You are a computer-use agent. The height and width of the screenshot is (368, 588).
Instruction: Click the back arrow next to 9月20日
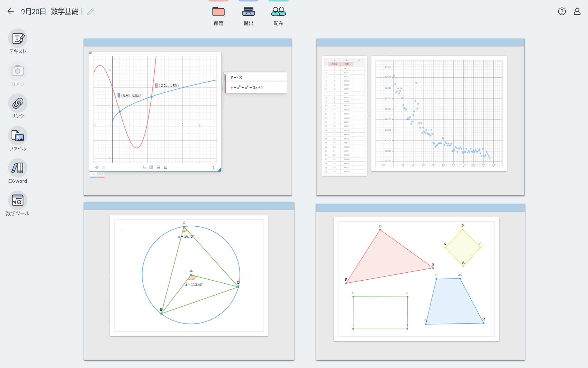11,12
